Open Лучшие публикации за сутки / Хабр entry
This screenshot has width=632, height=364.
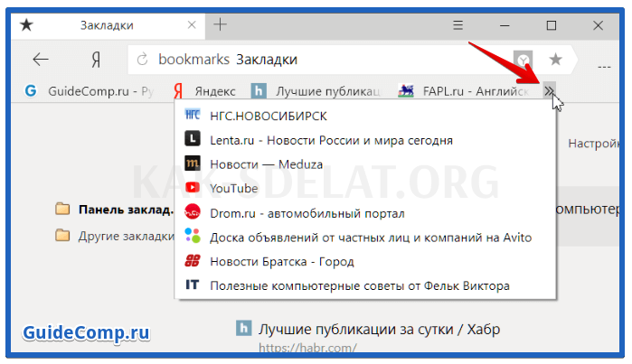click(379, 330)
